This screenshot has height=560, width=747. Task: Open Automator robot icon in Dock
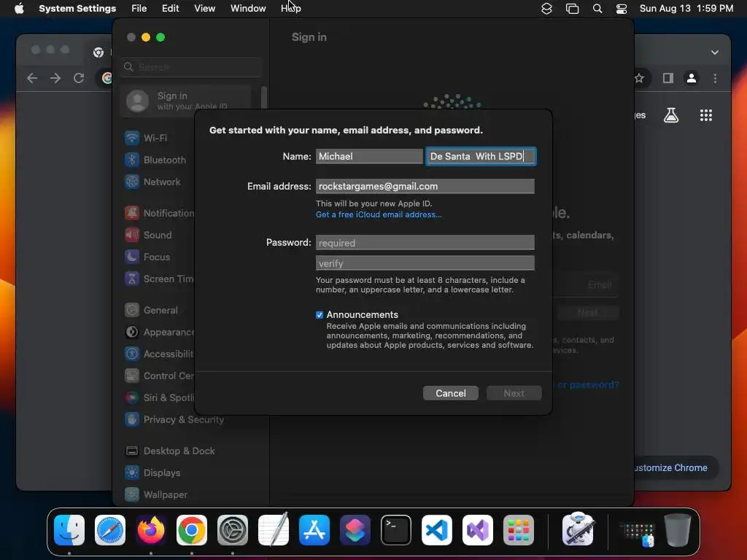pyautogui.click(x=578, y=529)
